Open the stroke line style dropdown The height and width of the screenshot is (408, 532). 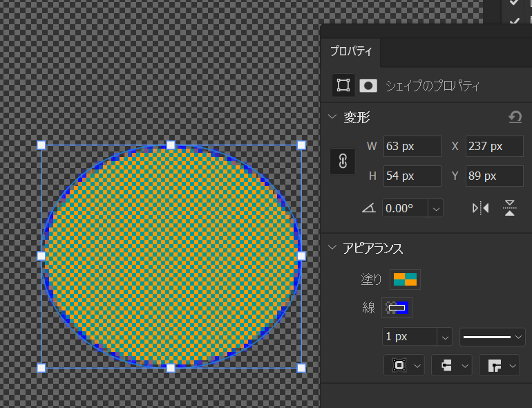(x=493, y=337)
